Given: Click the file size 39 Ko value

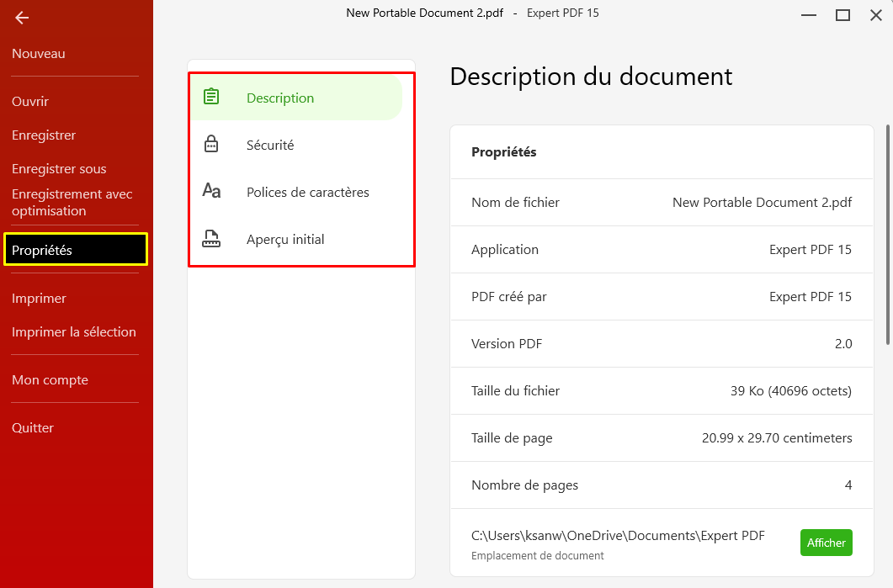Looking at the screenshot, I should (791, 391).
